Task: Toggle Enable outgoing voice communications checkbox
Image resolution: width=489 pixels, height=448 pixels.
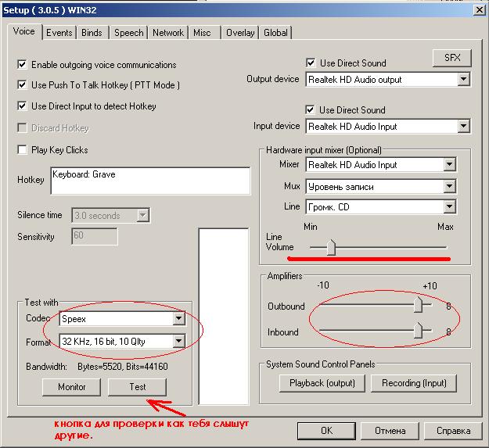Action: pos(22,64)
